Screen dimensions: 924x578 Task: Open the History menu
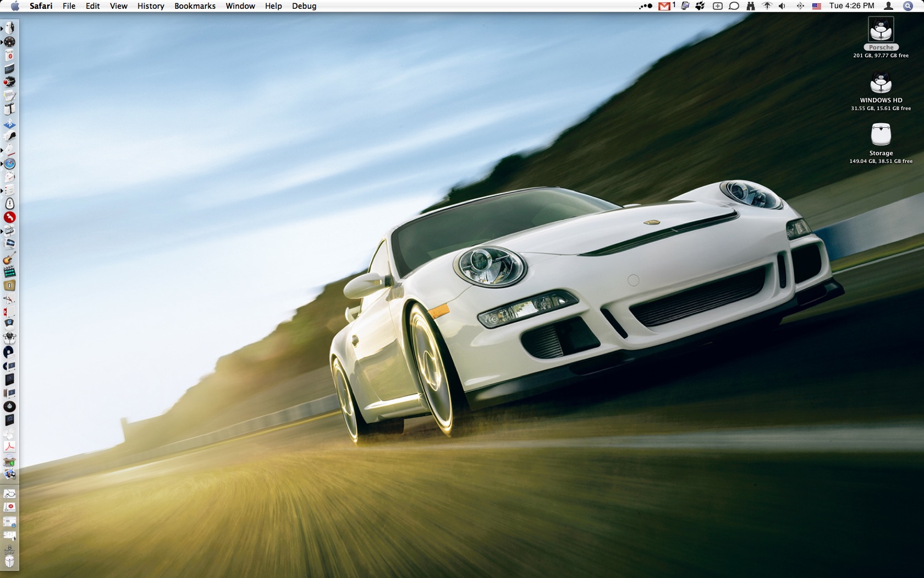[x=151, y=6]
